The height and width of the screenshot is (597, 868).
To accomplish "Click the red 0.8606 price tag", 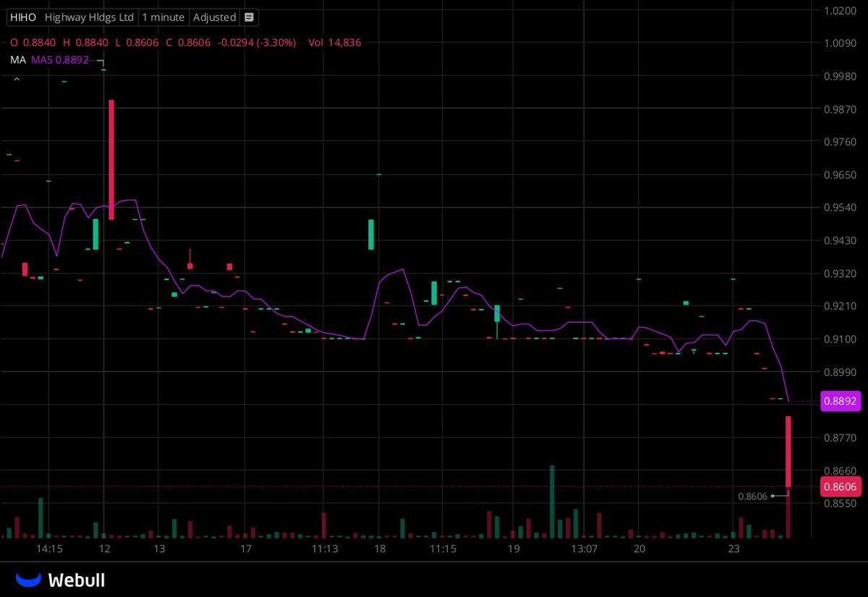I will 841,487.
